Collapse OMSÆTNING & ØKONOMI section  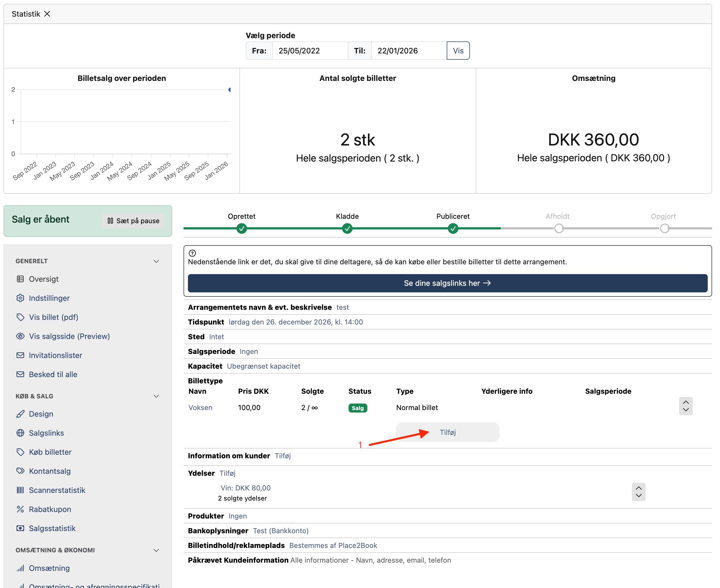click(x=156, y=550)
